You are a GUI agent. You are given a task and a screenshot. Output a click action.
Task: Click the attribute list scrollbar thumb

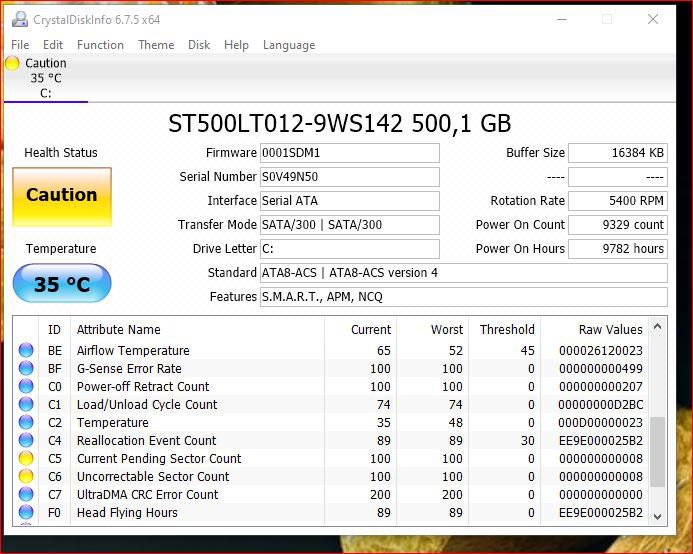point(657,451)
